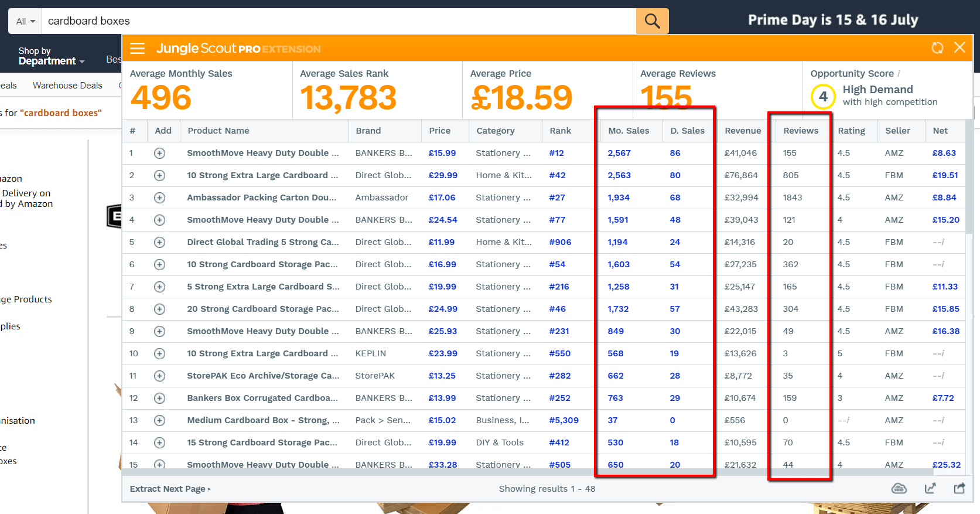Screen dimensions: 980x514
Task: Open the All departments search dropdown
Action: [25, 21]
